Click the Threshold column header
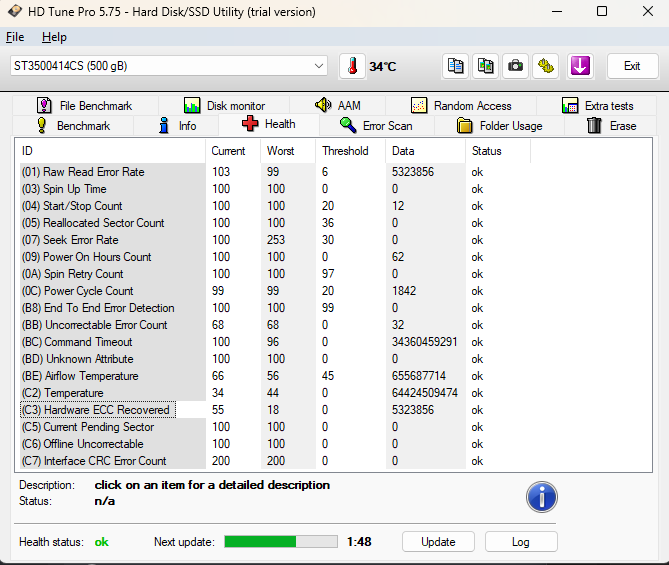This screenshot has width=669, height=565. (351, 151)
